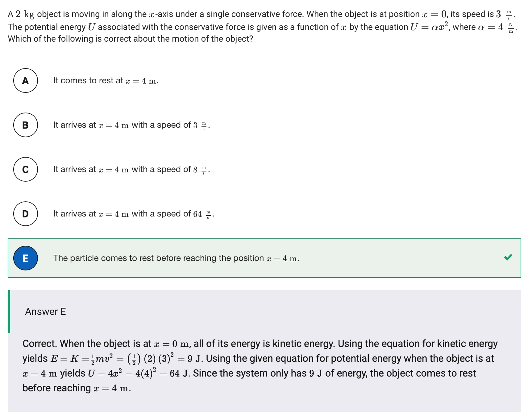Click answer text with speed of 64 m/s
This screenshot has width=532, height=412.
click(133, 214)
